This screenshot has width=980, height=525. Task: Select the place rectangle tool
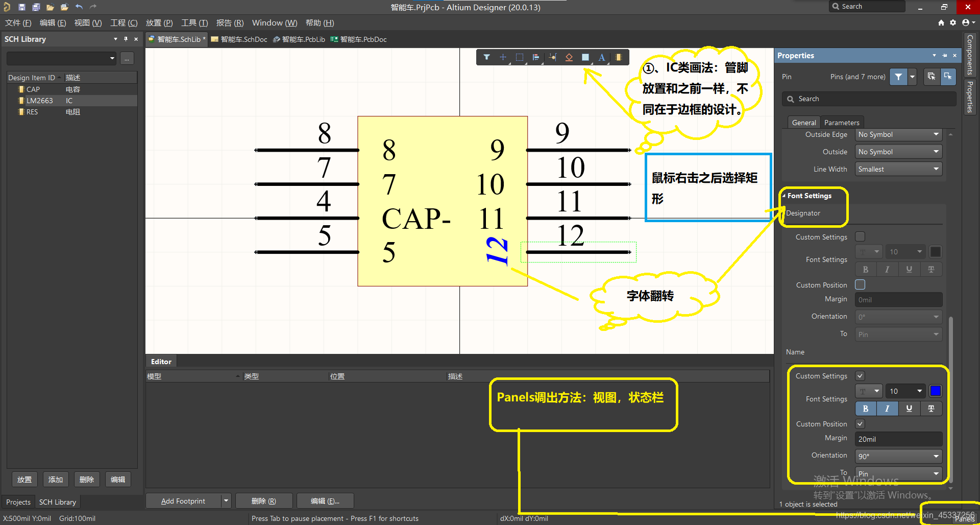585,57
